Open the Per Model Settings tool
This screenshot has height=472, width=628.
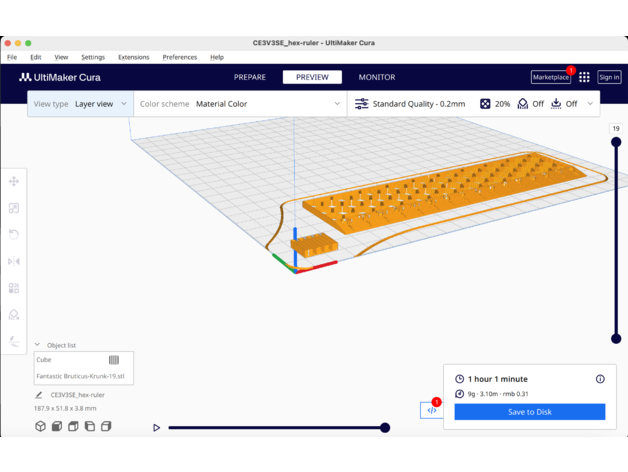[x=14, y=288]
